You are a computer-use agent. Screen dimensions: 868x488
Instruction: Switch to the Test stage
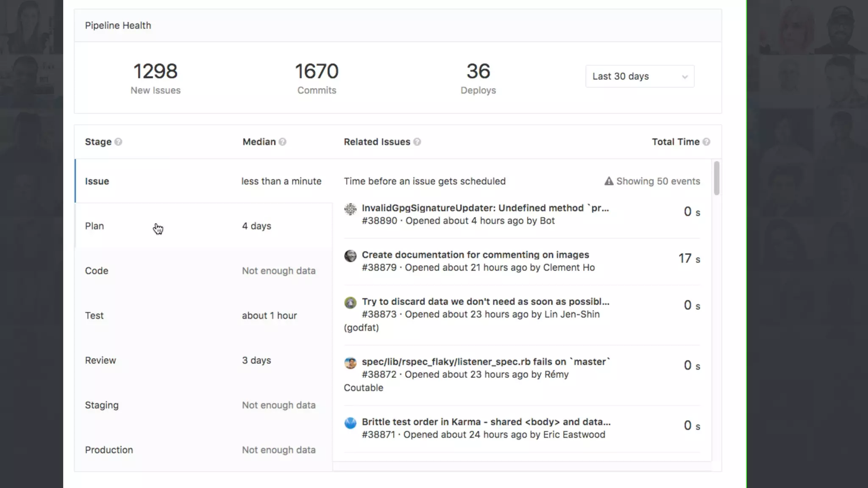coord(94,316)
